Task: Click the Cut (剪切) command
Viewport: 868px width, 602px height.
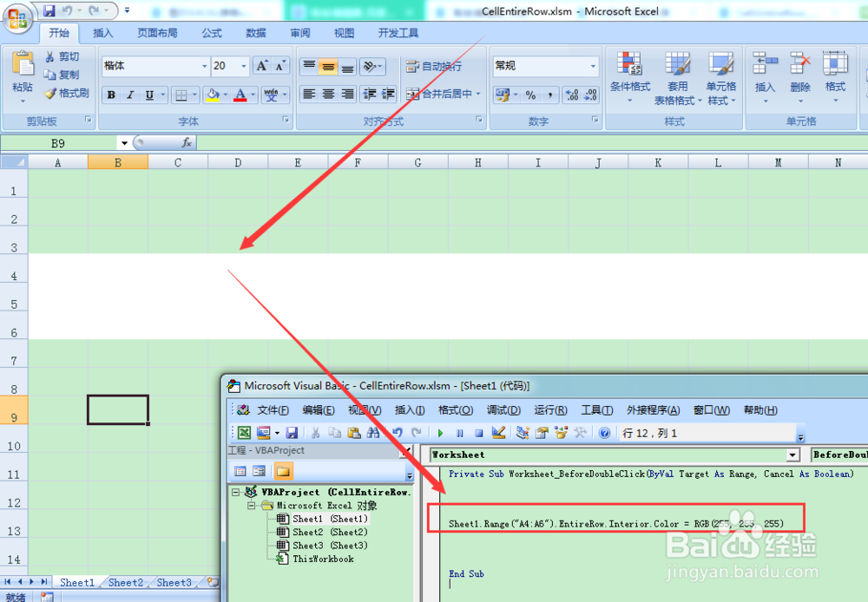Action: (x=62, y=56)
